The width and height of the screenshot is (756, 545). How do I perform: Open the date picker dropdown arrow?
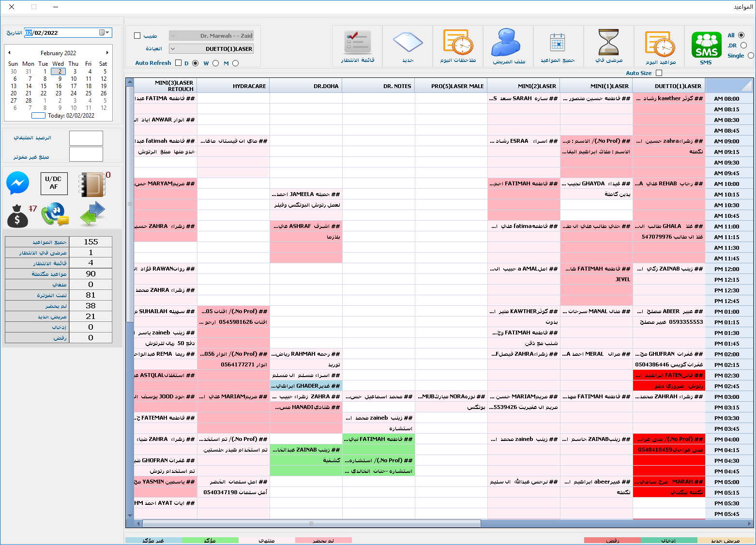[x=105, y=32]
